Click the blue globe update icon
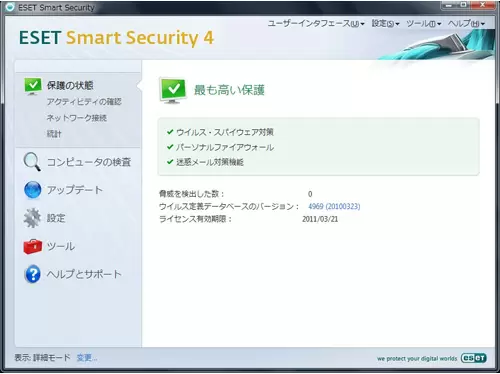This screenshot has height=374, width=500. pyautogui.click(x=33, y=190)
